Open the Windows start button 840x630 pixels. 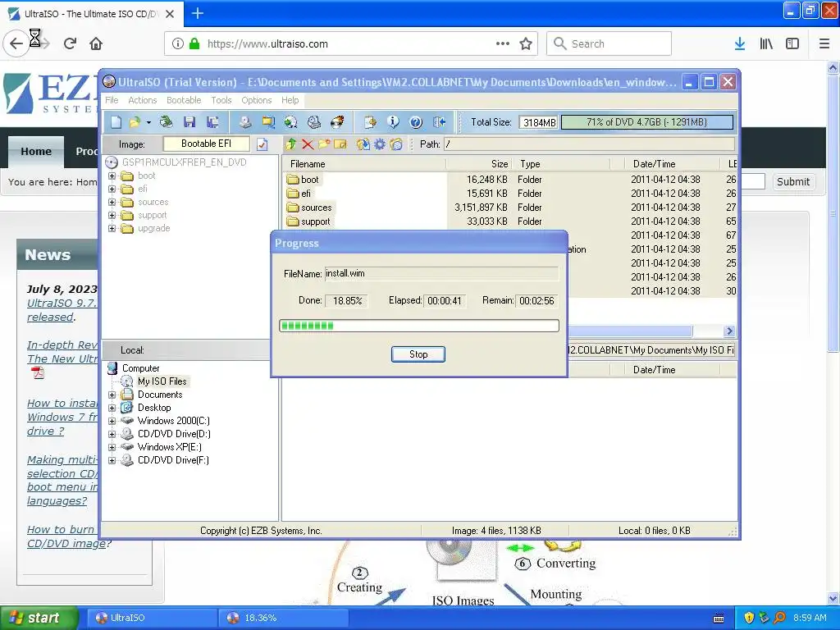coord(39,618)
